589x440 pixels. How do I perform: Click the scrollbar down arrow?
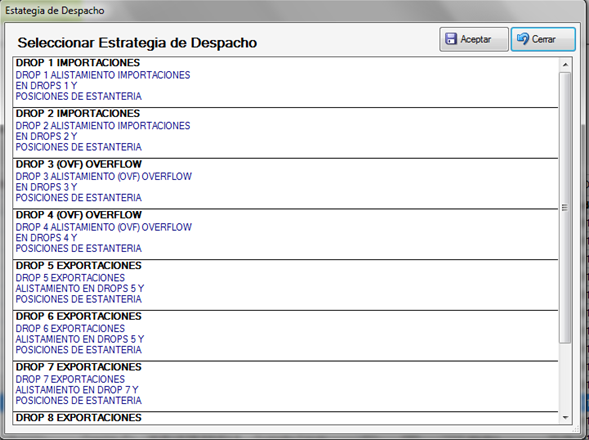coord(565,417)
